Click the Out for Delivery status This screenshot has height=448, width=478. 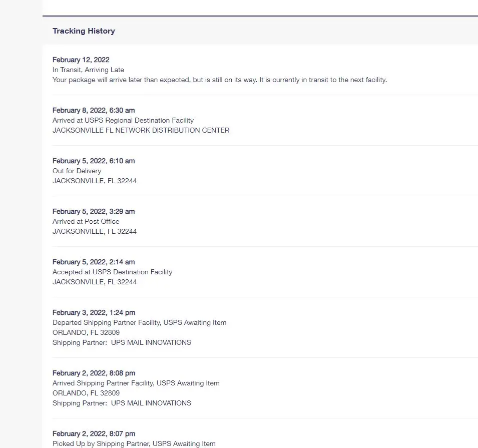coord(77,171)
